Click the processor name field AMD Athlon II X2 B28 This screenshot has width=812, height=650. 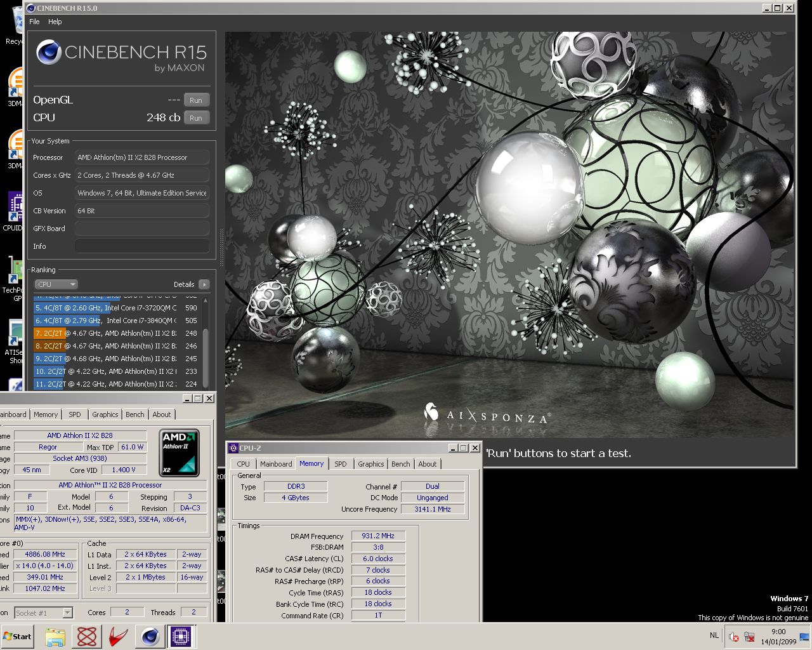point(80,435)
